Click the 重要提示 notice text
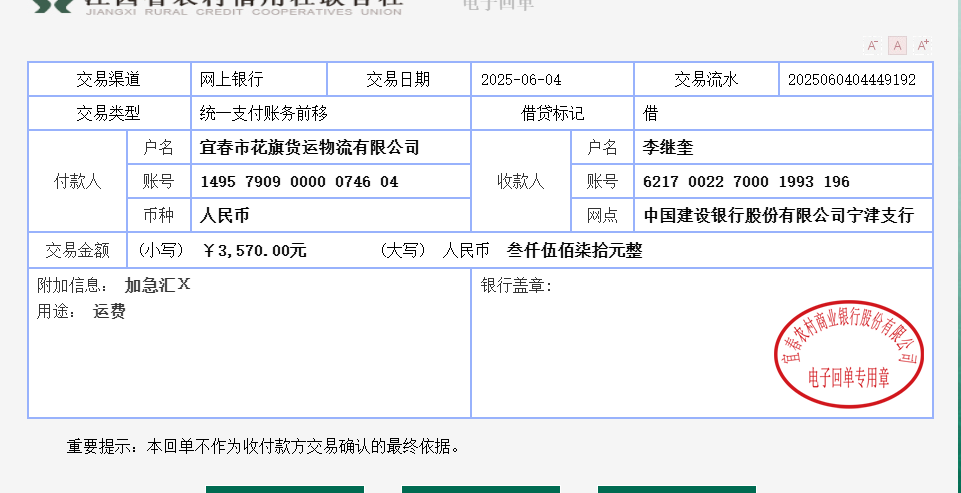 click(264, 447)
